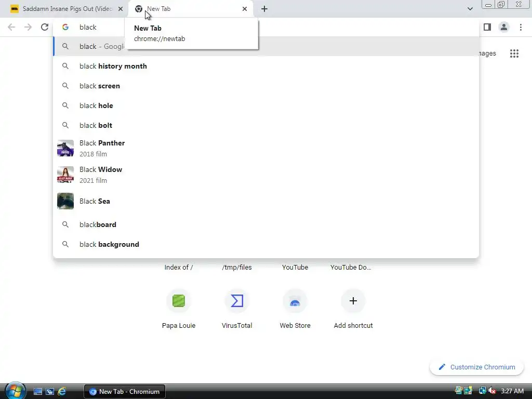The width and height of the screenshot is (532, 399).
Task: Click the Google icon in the address bar
Action: (65, 27)
